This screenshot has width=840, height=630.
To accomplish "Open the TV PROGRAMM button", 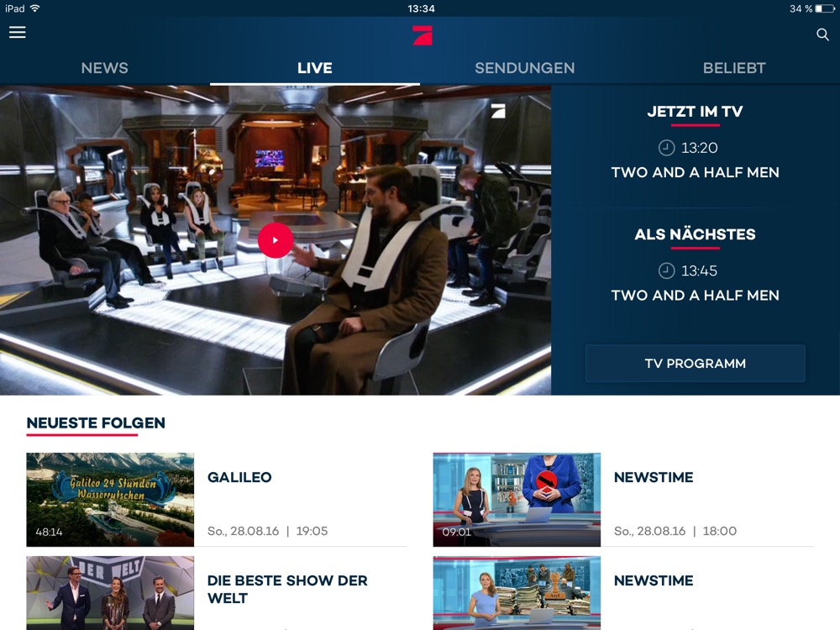I will (696, 363).
